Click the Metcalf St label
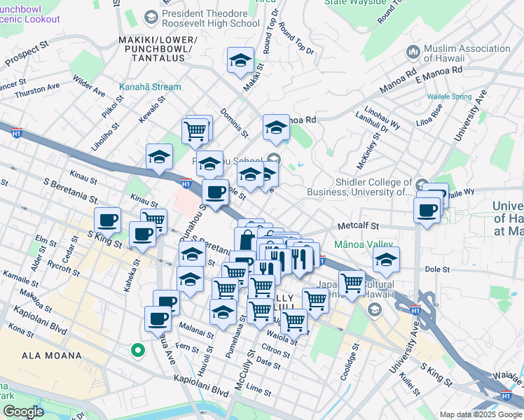 click(x=358, y=226)
